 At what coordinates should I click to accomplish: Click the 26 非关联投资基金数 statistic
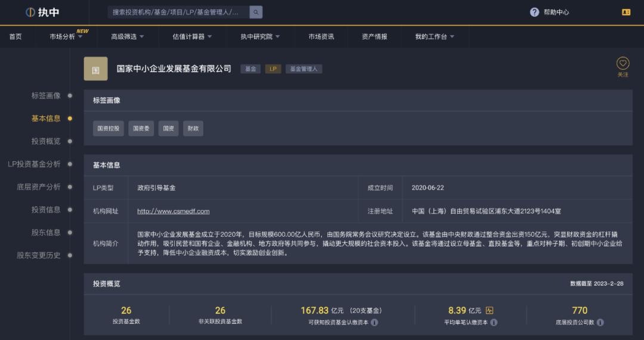[x=220, y=315]
